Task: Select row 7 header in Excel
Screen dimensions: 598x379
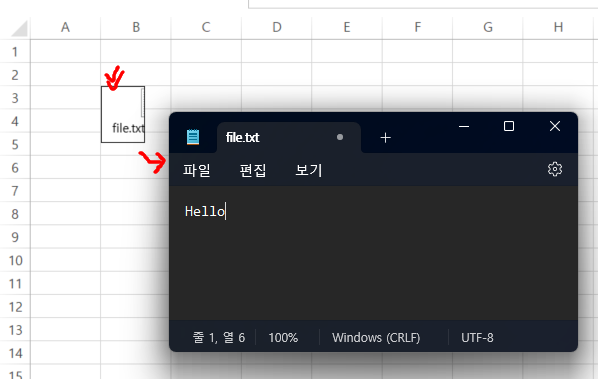Action: point(15,191)
